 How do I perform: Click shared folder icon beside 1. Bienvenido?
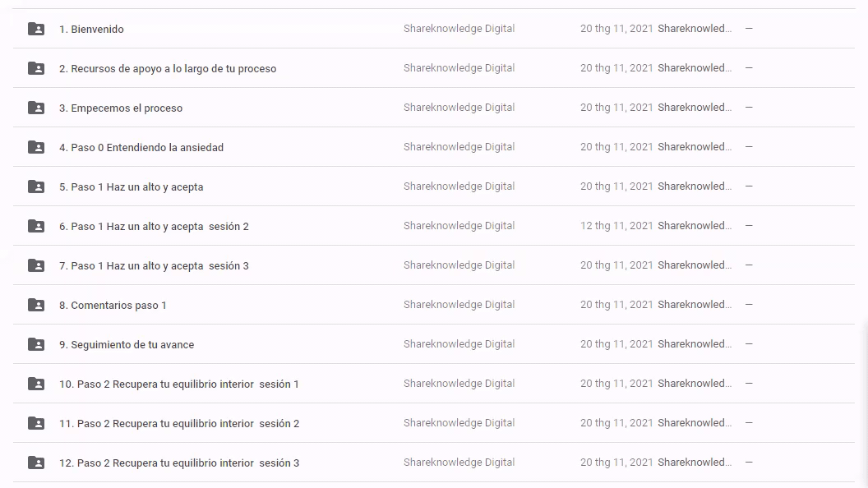click(36, 29)
